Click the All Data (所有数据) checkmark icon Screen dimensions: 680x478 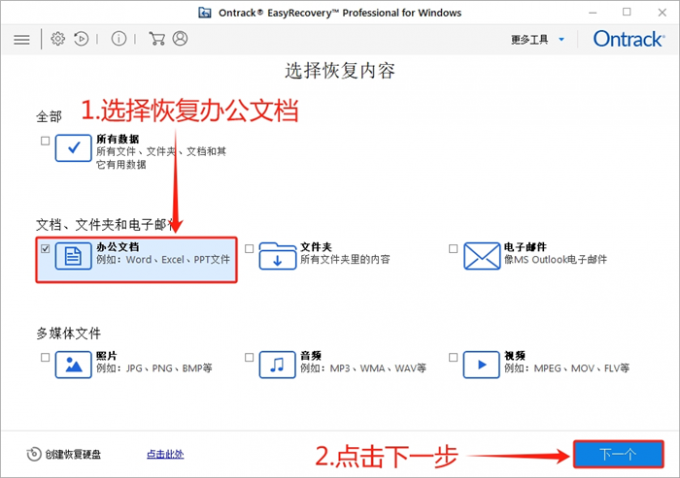73,148
